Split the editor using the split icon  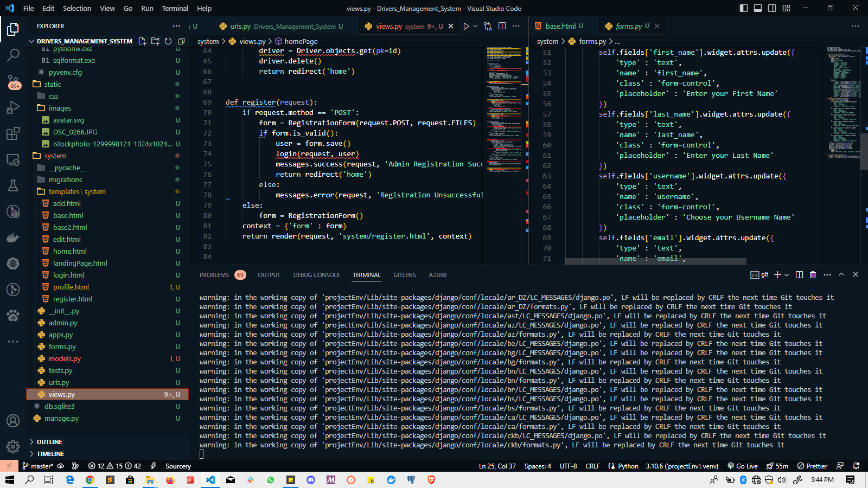pyautogui.click(x=502, y=25)
